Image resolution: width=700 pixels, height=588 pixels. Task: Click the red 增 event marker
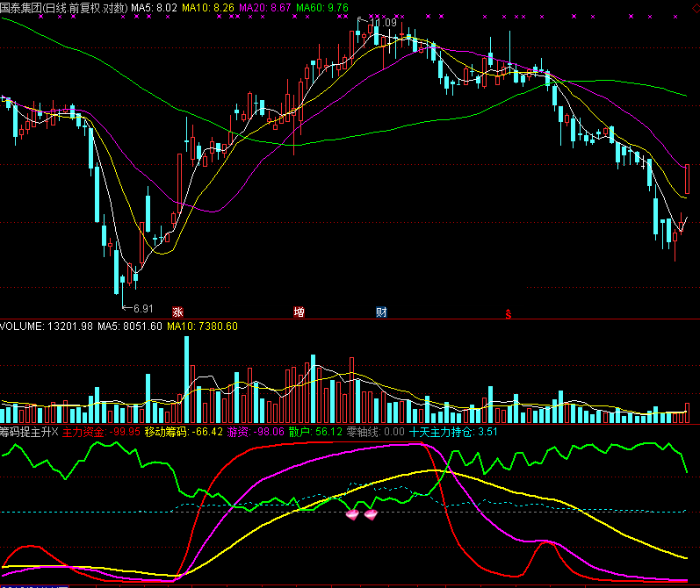pyautogui.click(x=299, y=312)
